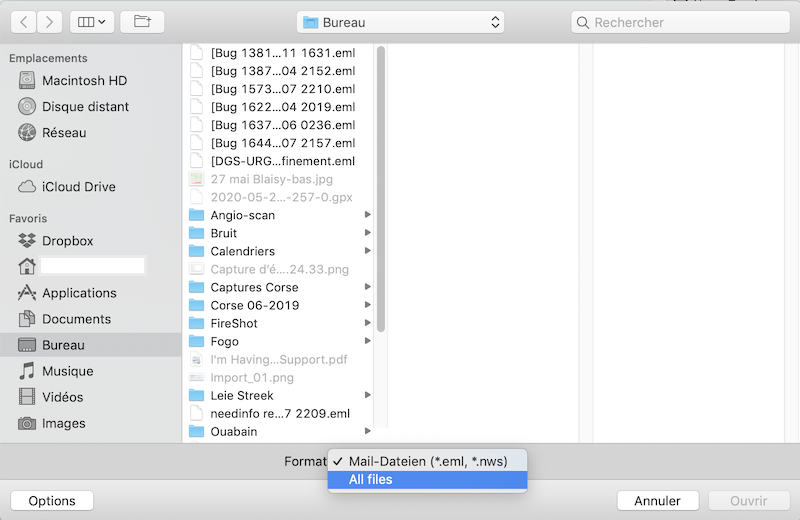Select Bureau in the sidebar
800x520 pixels.
[91, 345]
